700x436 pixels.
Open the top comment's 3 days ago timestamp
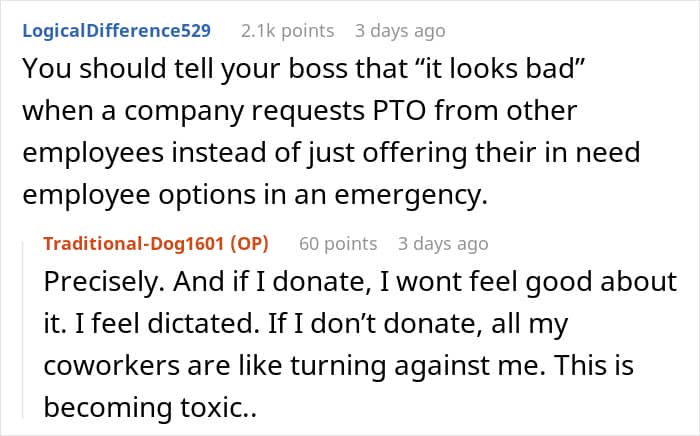[400, 30]
